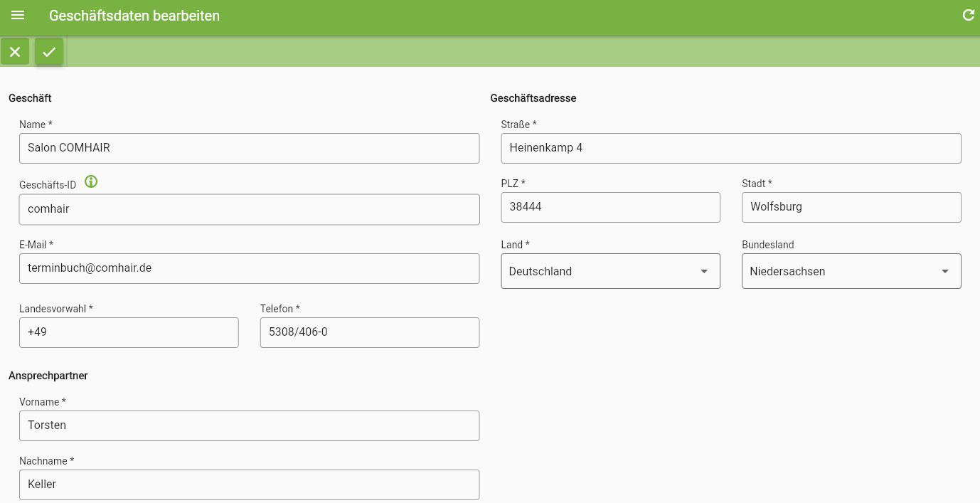Click the Geschäft section heading
This screenshot has height=503, width=980.
pyautogui.click(x=30, y=98)
